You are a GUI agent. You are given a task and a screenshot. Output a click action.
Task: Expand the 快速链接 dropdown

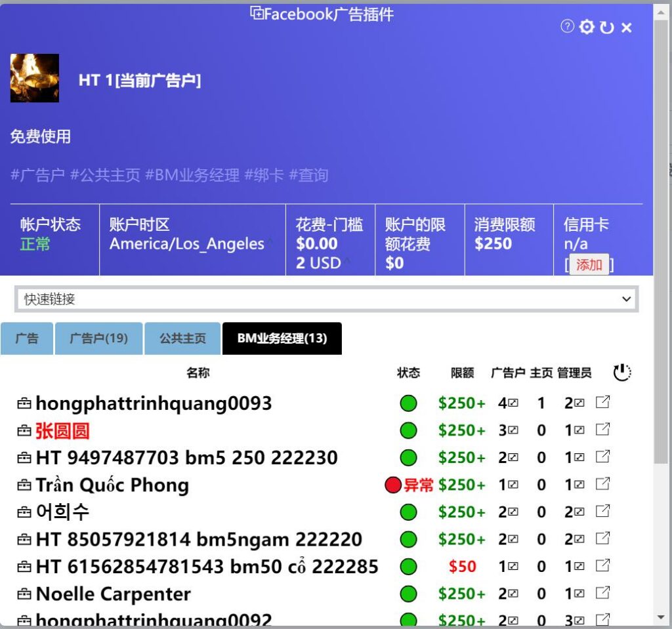(x=327, y=299)
